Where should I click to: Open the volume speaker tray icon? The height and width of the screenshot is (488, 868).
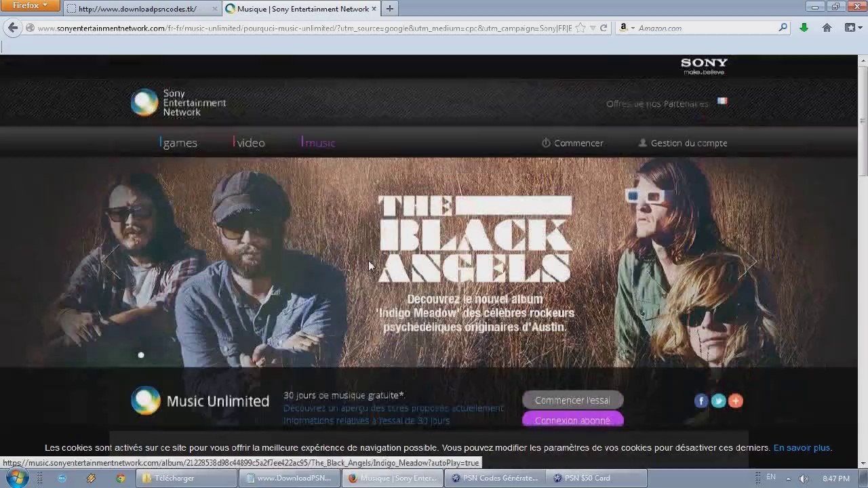click(x=804, y=479)
